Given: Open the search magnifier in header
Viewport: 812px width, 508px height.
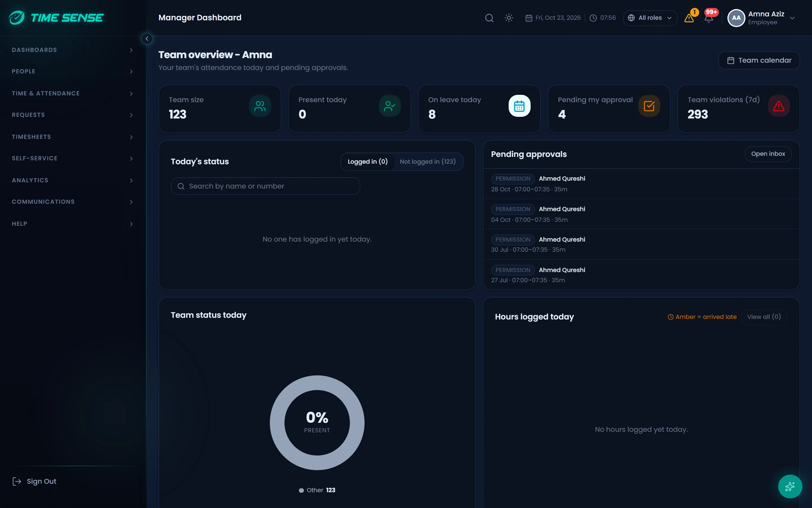Looking at the screenshot, I should point(489,18).
